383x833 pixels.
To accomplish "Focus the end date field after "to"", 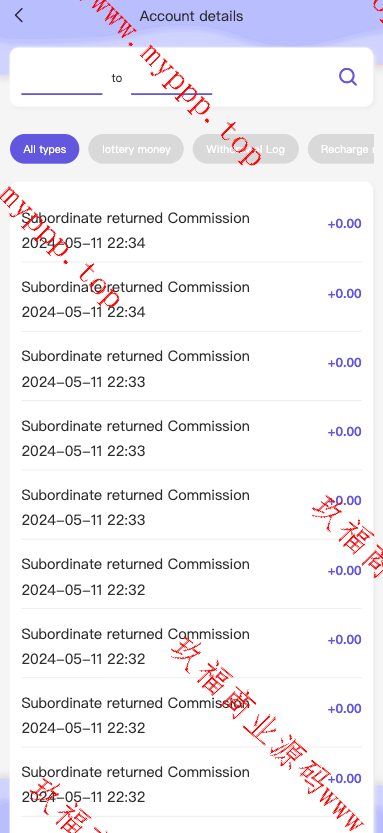I will pos(172,79).
